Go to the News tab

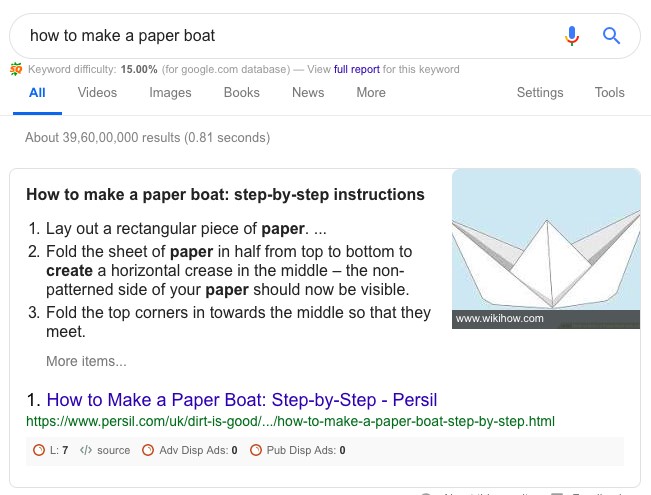[308, 93]
